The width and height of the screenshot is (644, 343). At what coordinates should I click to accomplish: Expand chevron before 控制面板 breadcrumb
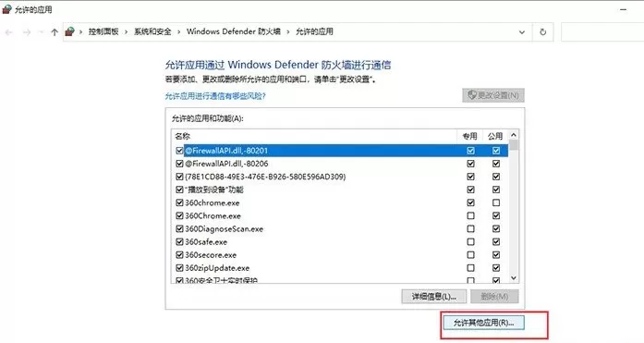[81, 31]
